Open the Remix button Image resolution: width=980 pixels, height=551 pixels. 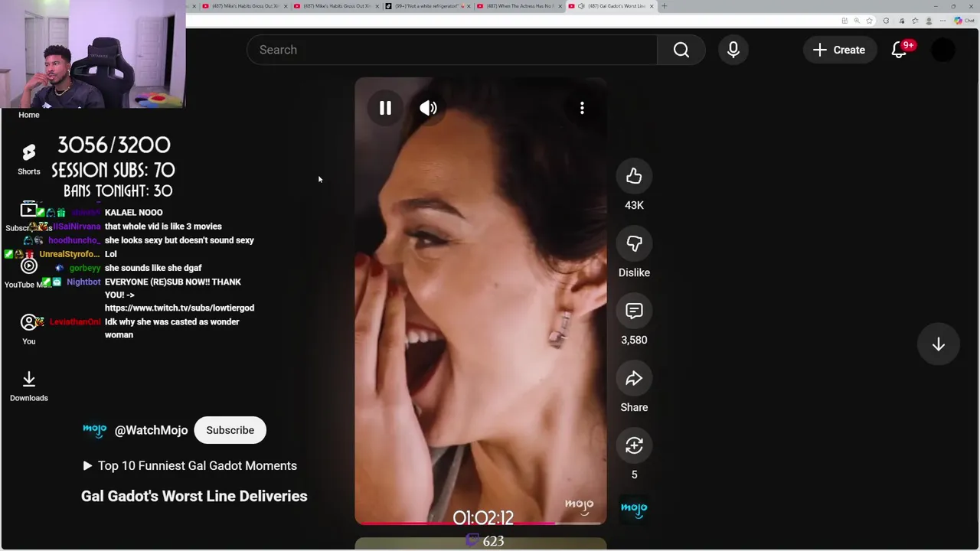pyautogui.click(x=634, y=445)
